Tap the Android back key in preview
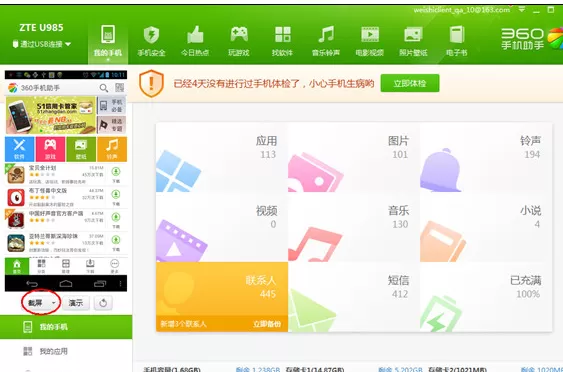The image size is (563, 372). coord(32,284)
